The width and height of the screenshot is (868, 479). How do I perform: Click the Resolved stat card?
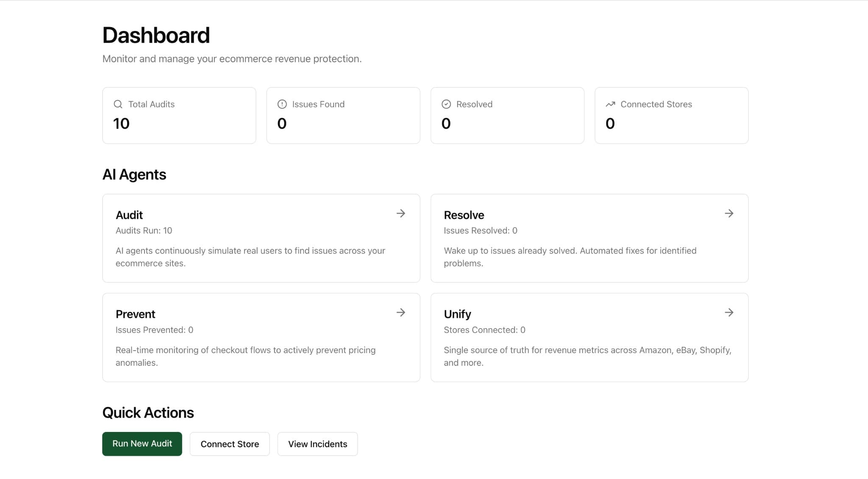point(507,115)
